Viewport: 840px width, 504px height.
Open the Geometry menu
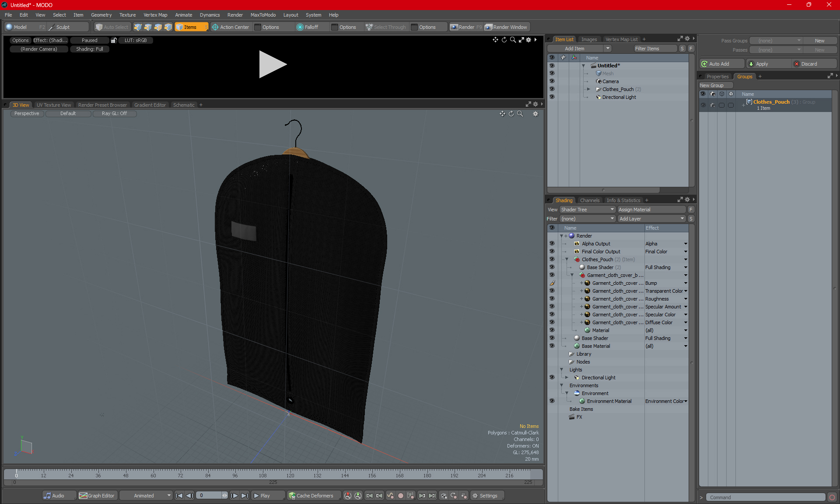101,15
